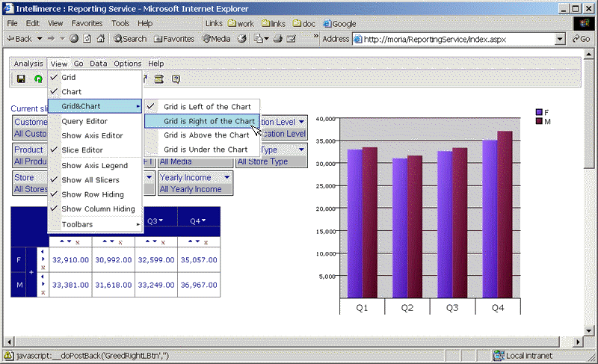Open Q4 column header dropdown
This screenshot has width=598, height=364.
coord(203,220)
